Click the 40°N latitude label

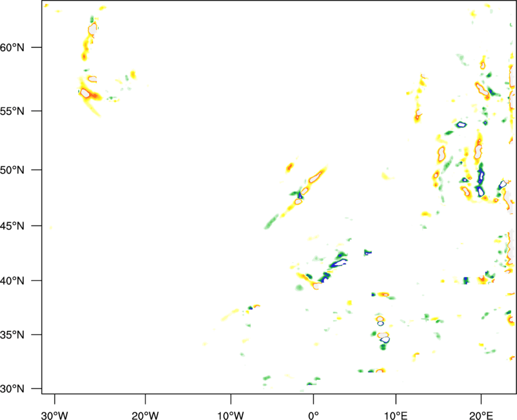pyautogui.click(x=12, y=281)
